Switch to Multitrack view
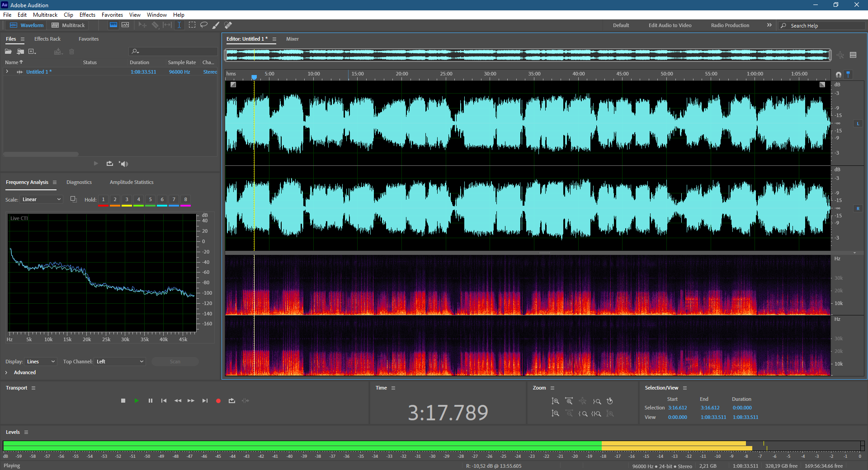 pyautogui.click(x=68, y=25)
